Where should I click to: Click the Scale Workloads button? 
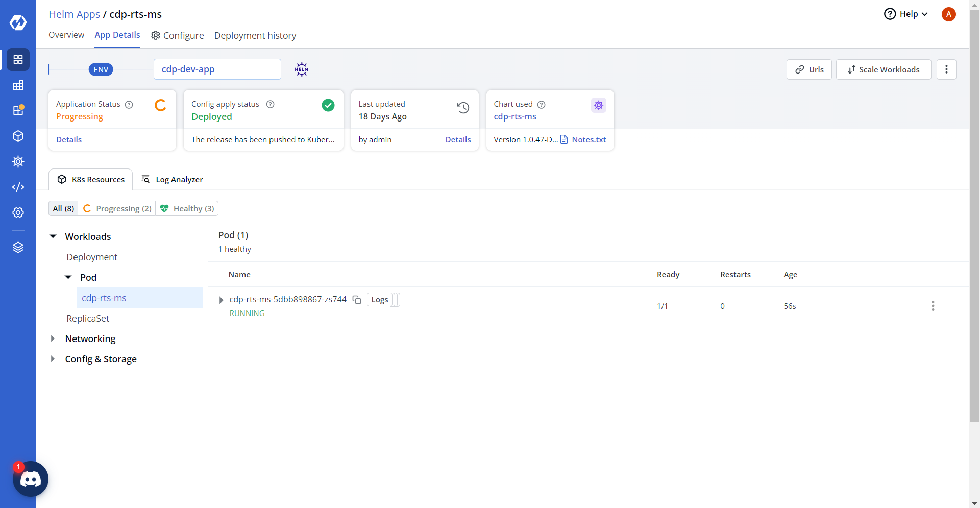[x=883, y=69]
